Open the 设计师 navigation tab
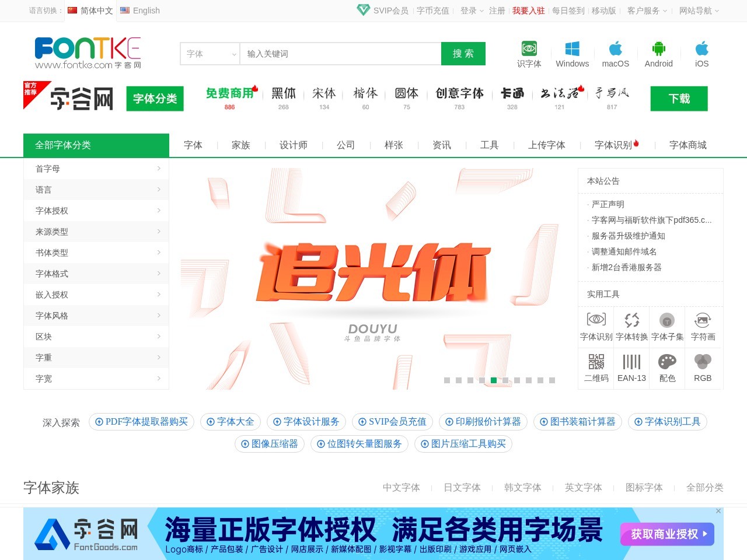Screen dimensions: 747x560 293,145
